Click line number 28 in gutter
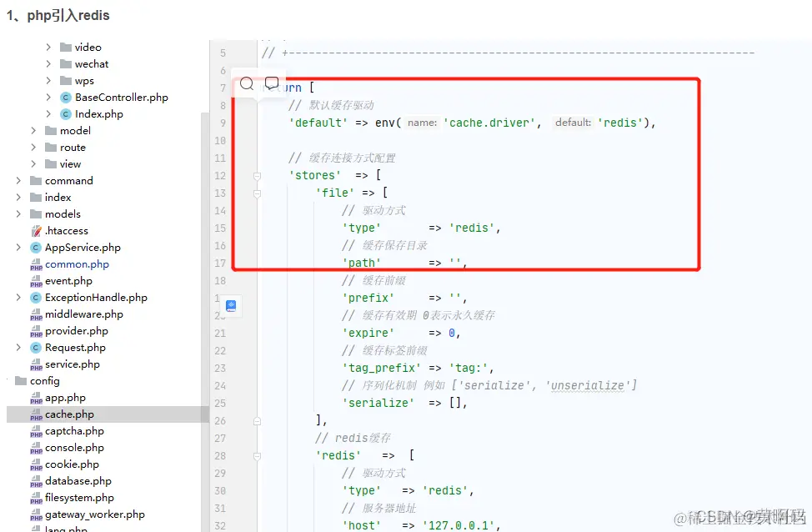The height and width of the screenshot is (532, 812). pyautogui.click(x=220, y=456)
